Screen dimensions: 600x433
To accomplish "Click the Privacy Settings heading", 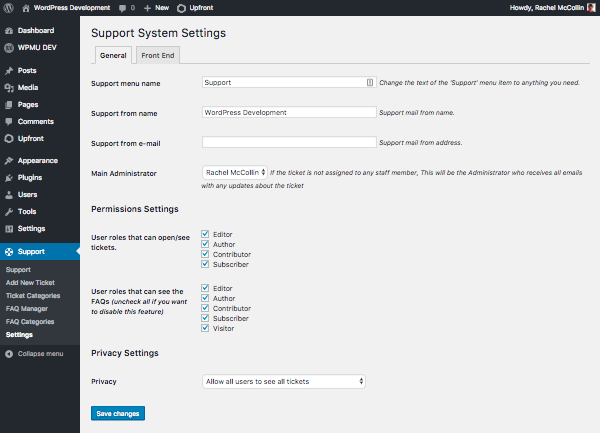I will tap(125, 353).
